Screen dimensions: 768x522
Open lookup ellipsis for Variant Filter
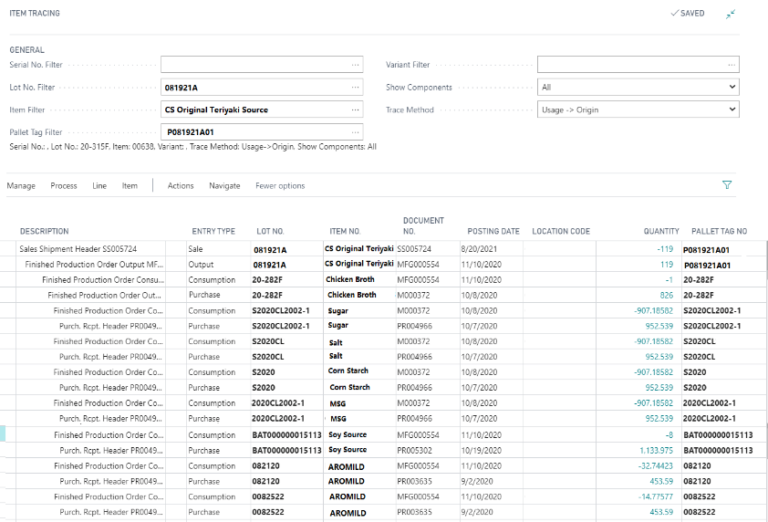[x=732, y=65]
